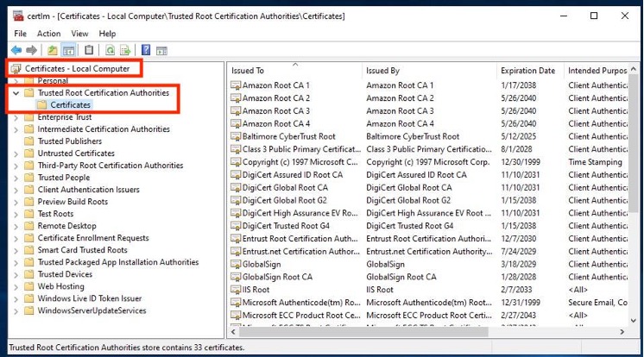Click the Certificates - Local Computer root icon

(16, 68)
